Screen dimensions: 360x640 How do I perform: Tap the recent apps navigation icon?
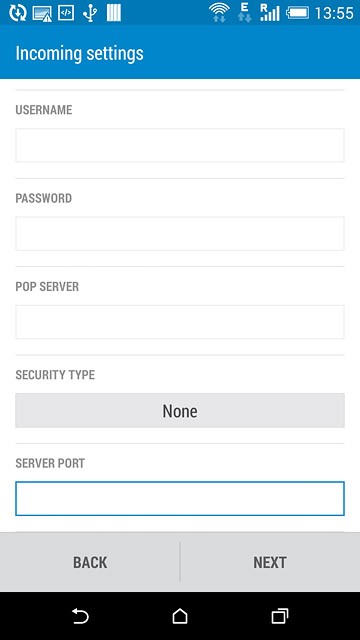[x=280, y=616]
